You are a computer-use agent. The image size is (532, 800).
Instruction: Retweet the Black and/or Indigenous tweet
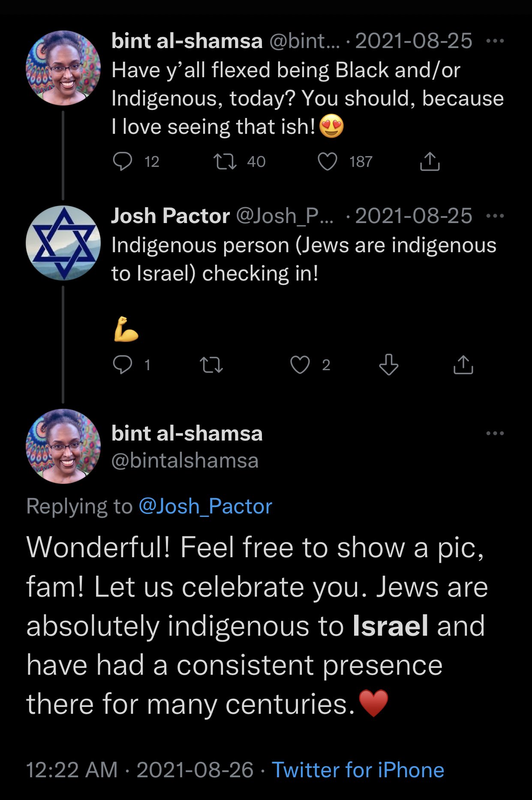[225, 162]
